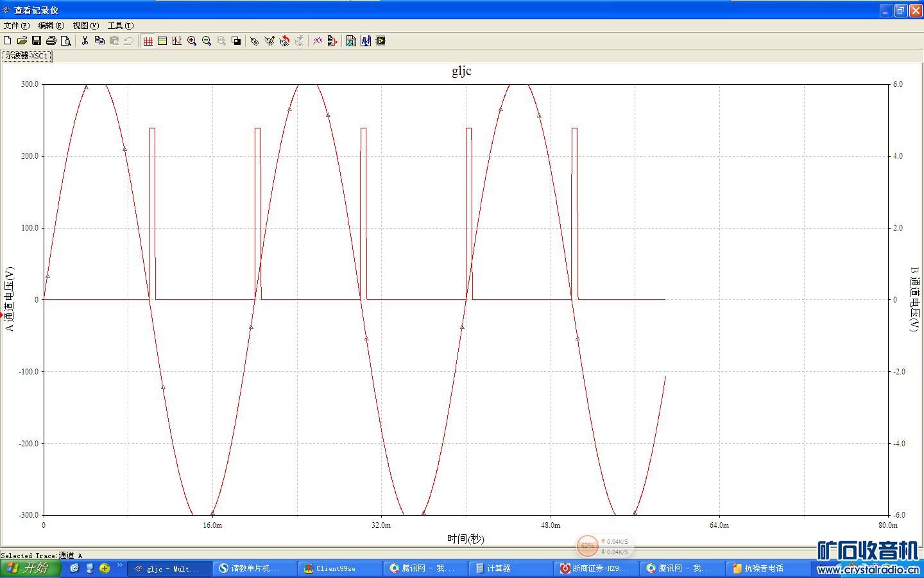Zoom out of the graph

tap(207, 40)
